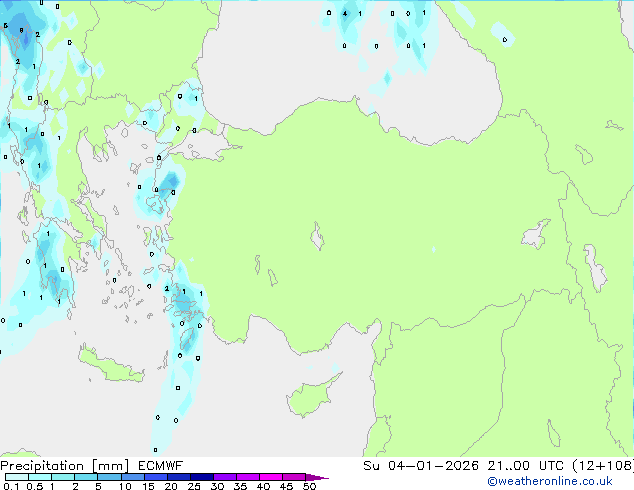Click the date 'Su 04-01-2026'
Image resolution: width=634 pixels, height=490 pixels.
421,466
